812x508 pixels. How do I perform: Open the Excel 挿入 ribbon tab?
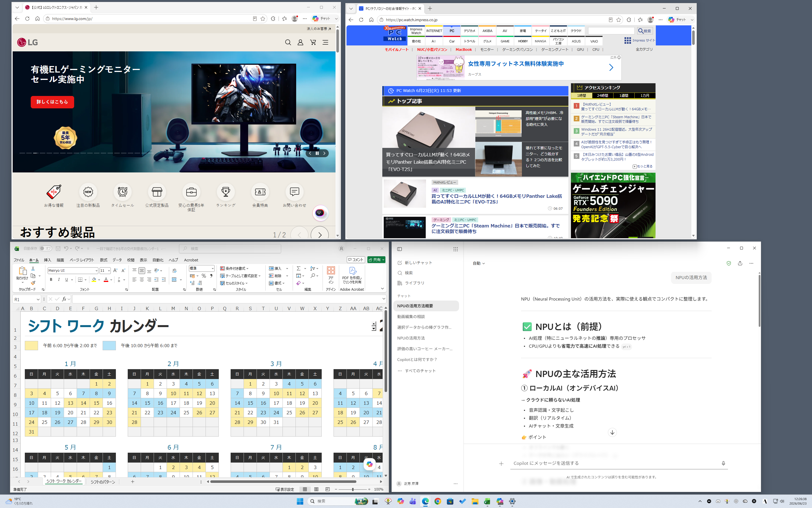coord(47,260)
